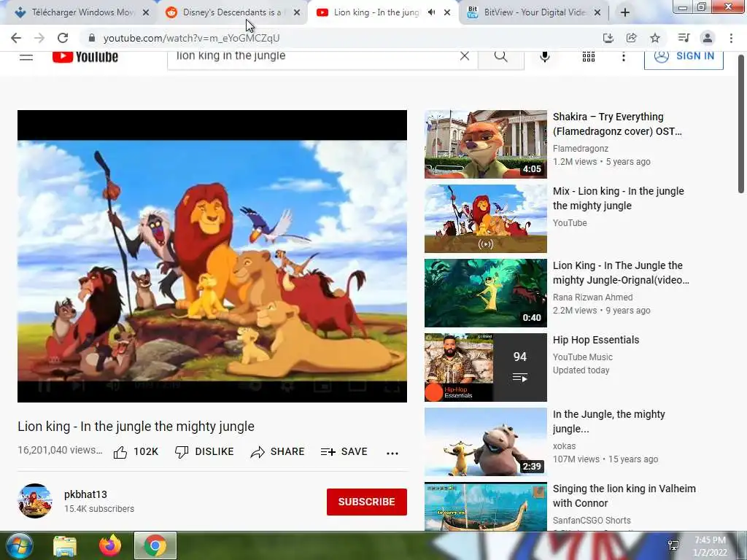The height and width of the screenshot is (560, 747).
Task: Open YouTube settings three-dot menu
Action: tap(623, 57)
